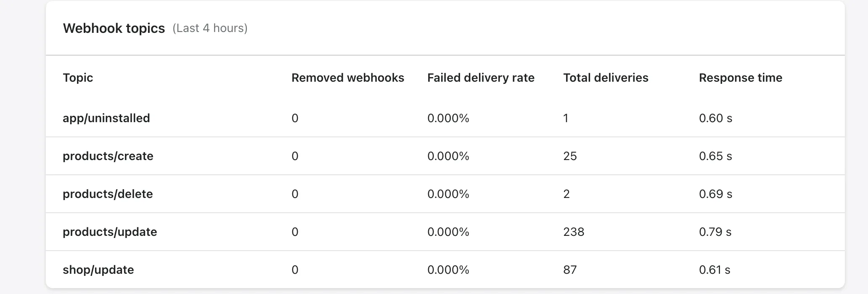
Task: Click the Removed webhooks column header
Action: point(347,78)
